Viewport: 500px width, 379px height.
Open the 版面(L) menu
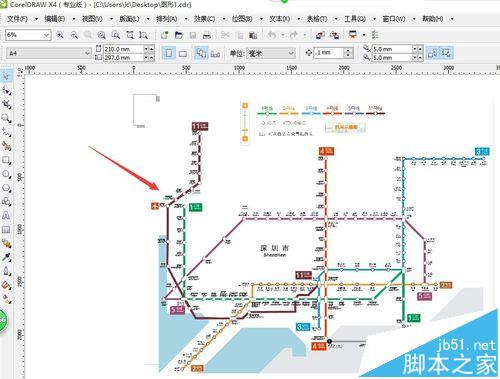coord(129,19)
